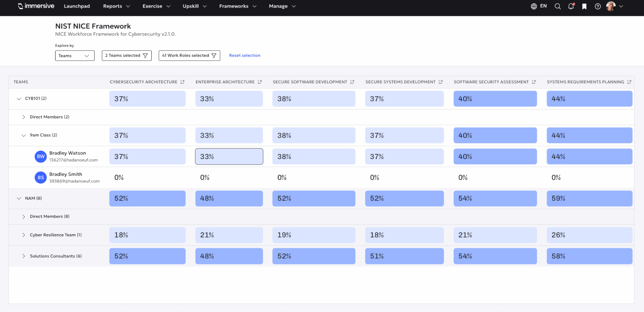
Task: Open the profile menu chevron
Action: click(621, 6)
